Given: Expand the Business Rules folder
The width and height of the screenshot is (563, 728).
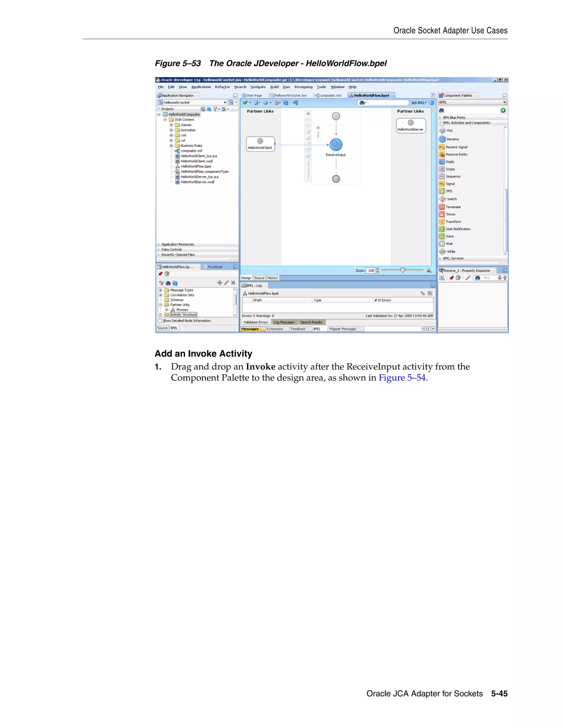Looking at the screenshot, I should [171, 146].
